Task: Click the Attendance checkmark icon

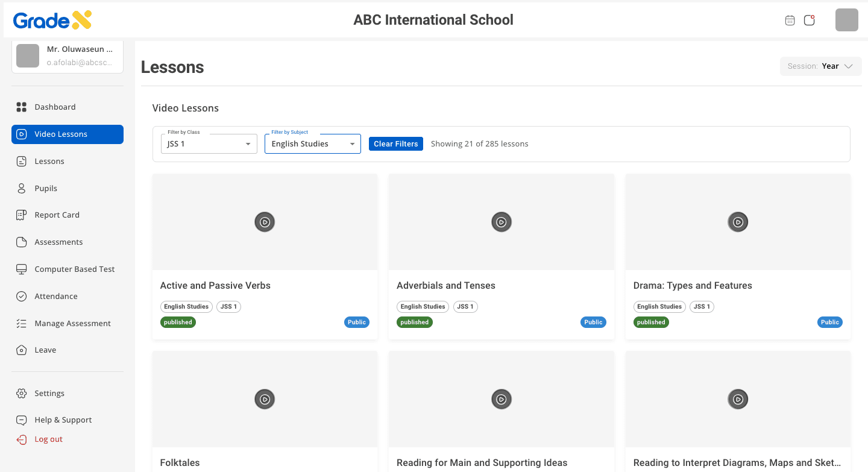Action: coord(22,297)
